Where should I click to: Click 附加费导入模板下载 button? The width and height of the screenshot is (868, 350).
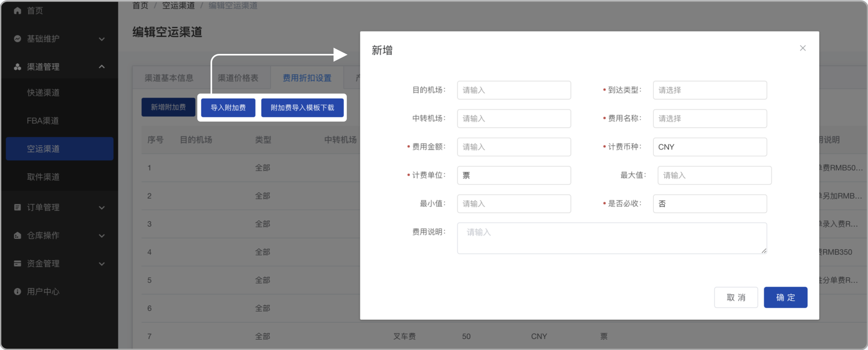302,108
